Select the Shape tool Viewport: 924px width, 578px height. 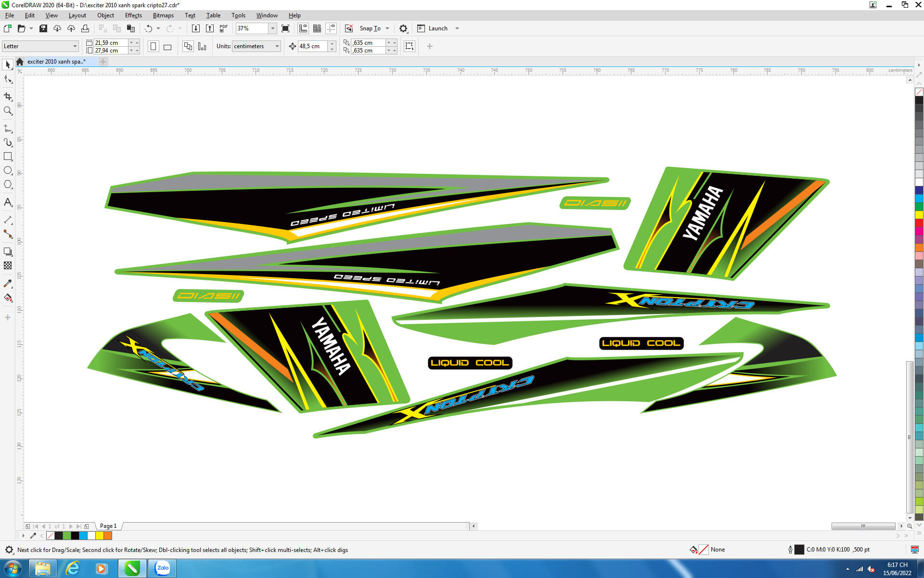(x=8, y=79)
